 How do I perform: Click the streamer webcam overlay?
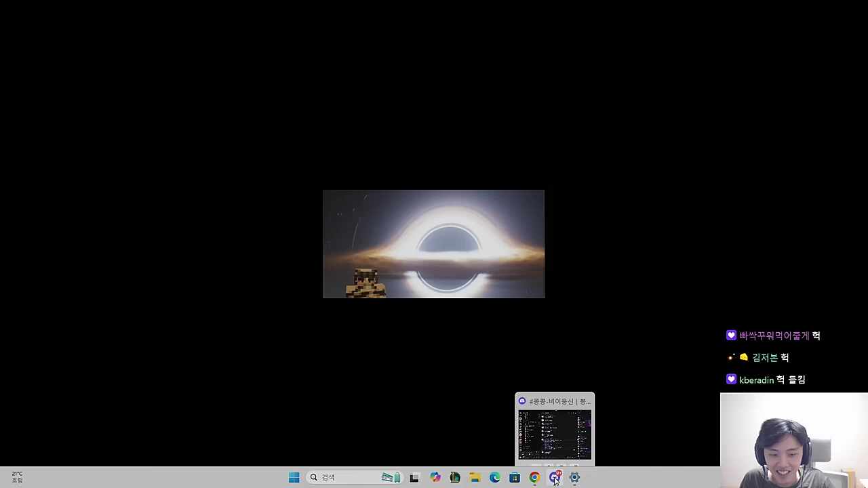point(793,441)
